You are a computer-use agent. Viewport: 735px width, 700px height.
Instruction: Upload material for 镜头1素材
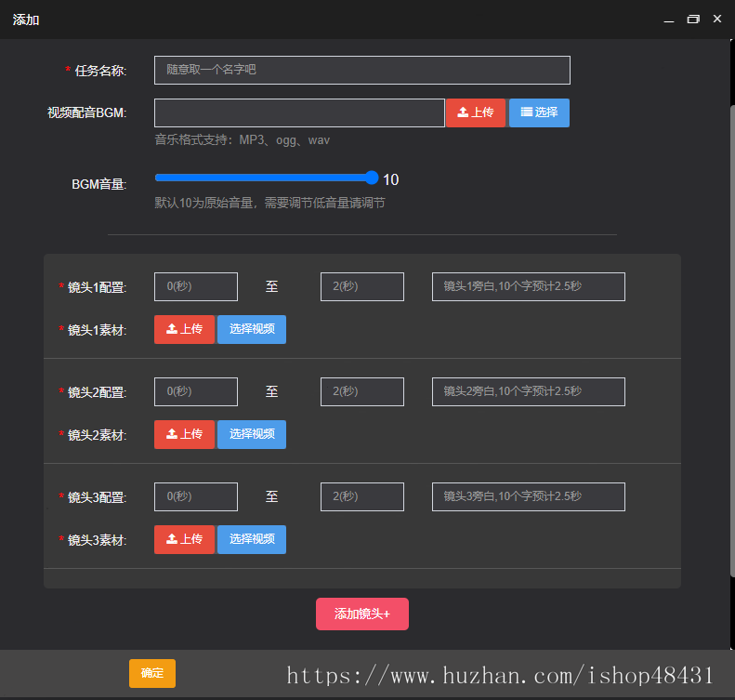(x=184, y=330)
